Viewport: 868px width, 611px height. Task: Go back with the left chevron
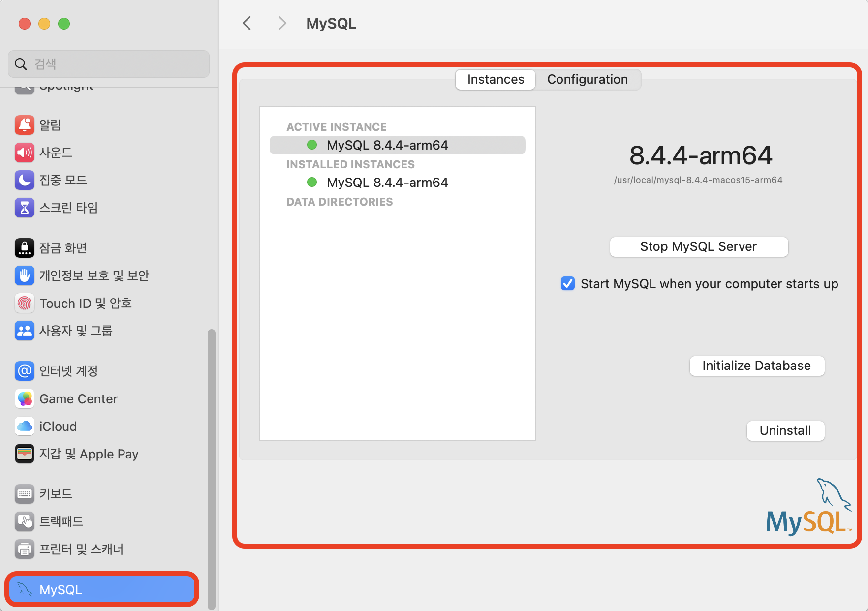tap(247, 23)
